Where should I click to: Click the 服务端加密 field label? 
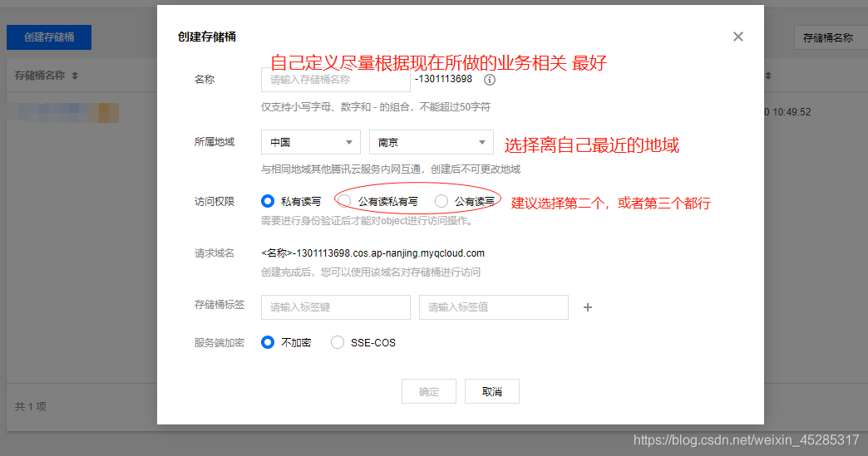[x=219, y=343]
